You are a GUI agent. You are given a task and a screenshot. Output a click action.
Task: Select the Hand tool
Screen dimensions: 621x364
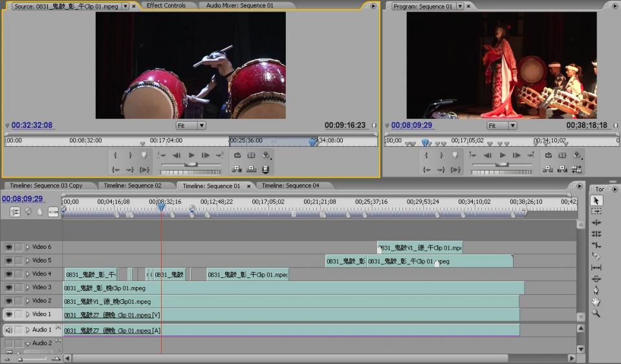[596, 301]
